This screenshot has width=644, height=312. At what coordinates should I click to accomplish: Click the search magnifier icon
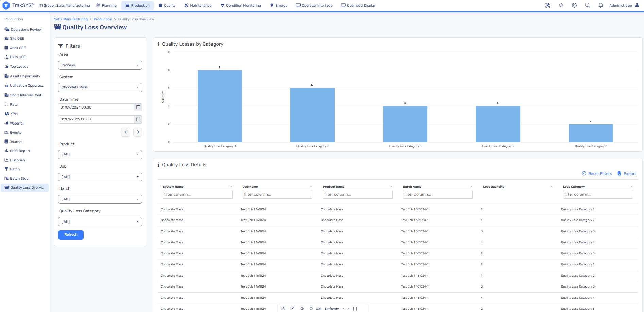587,5
